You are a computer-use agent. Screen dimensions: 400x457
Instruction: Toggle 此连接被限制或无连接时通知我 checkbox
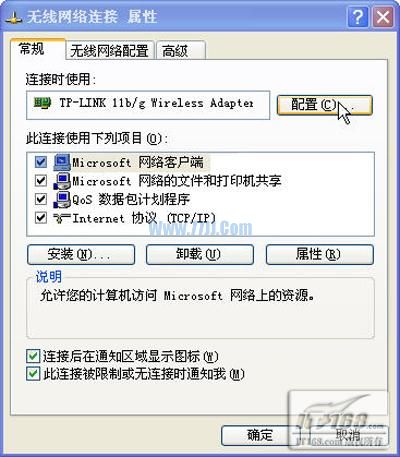(x=33, y=374)
